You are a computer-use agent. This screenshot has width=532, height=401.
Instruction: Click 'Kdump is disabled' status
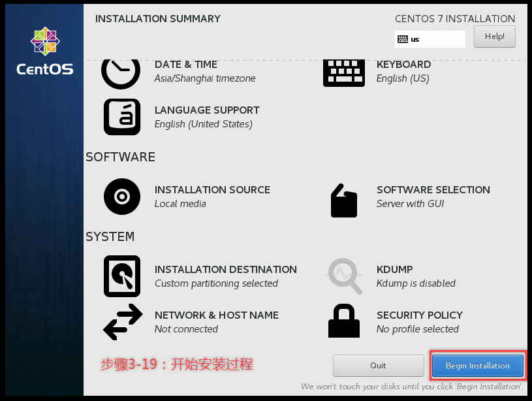pos(416,283)
